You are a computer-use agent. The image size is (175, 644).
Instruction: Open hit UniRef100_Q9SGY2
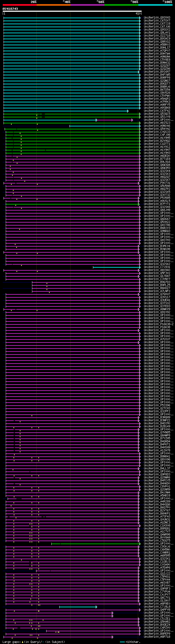(x=157, y=30)
